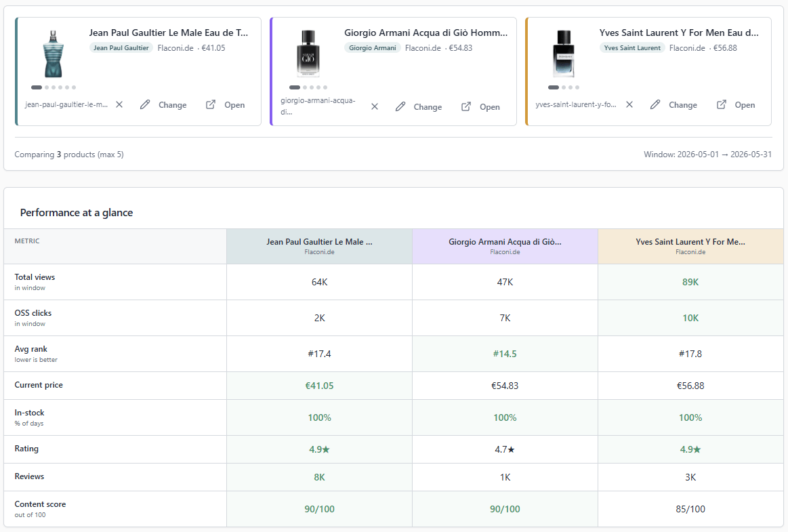Viewport: 788px width, 532px height.
Task: Click the Window date range text
Action: 707,155
